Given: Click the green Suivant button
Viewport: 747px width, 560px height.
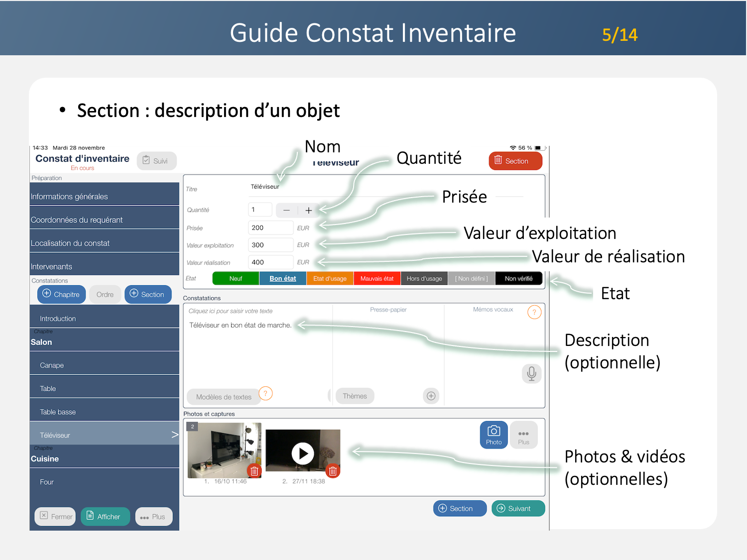Looking at the screenshot, I should 518,508.
